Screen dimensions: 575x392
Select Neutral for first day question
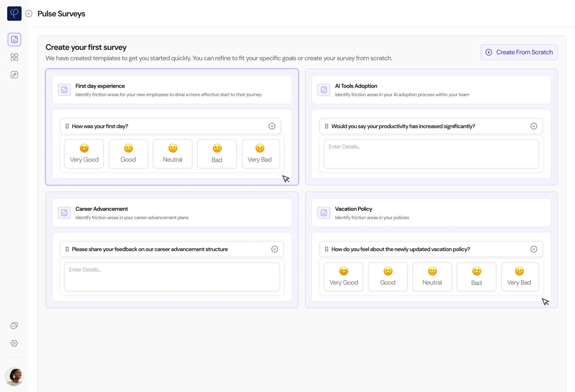(172, 154)
